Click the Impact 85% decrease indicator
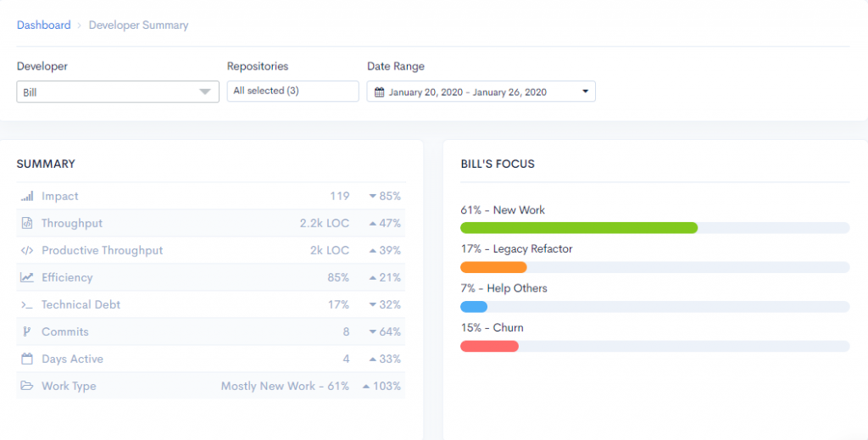Image resolution: width=868 pixels, height=440 pixels. tap(384, 197)
